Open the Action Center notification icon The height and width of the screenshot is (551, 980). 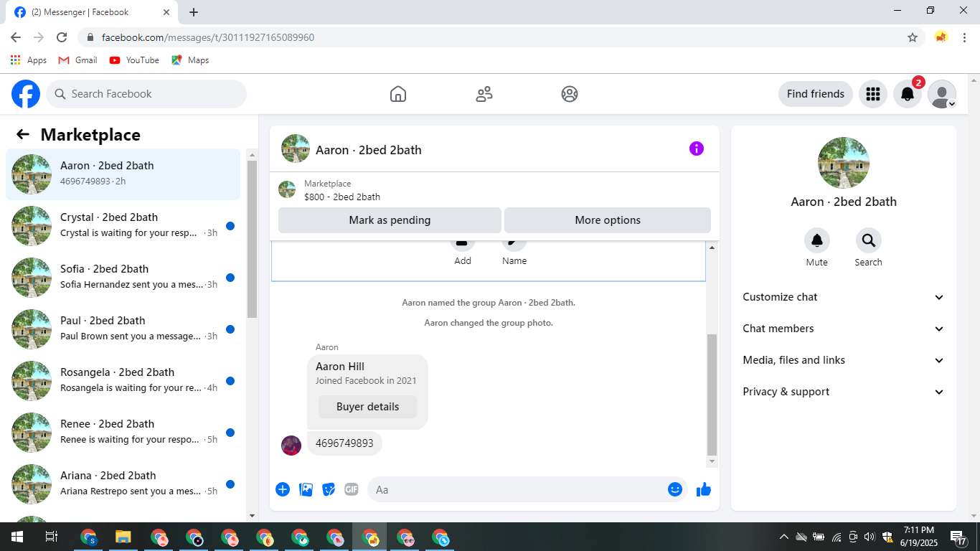tap(958, 537)
